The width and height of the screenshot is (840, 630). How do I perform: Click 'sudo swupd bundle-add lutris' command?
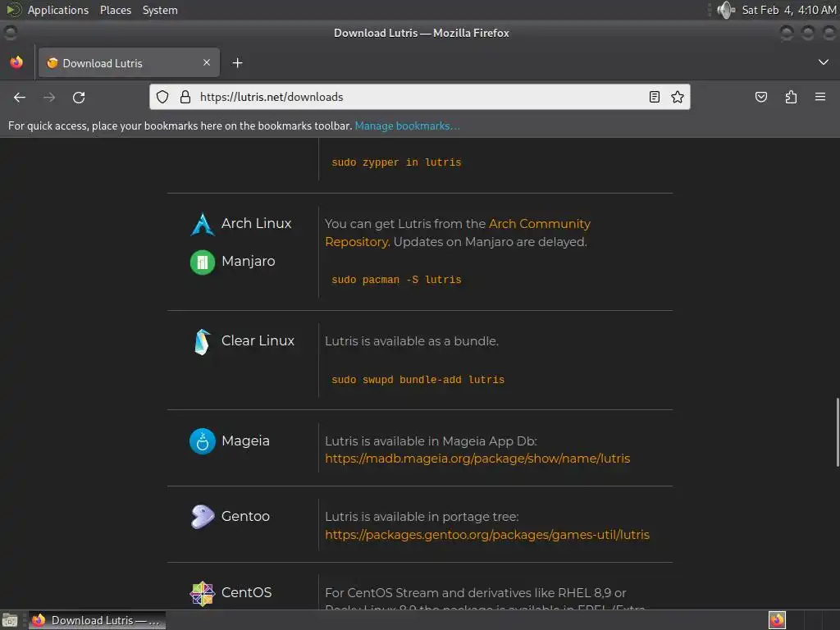pos(418,380)
